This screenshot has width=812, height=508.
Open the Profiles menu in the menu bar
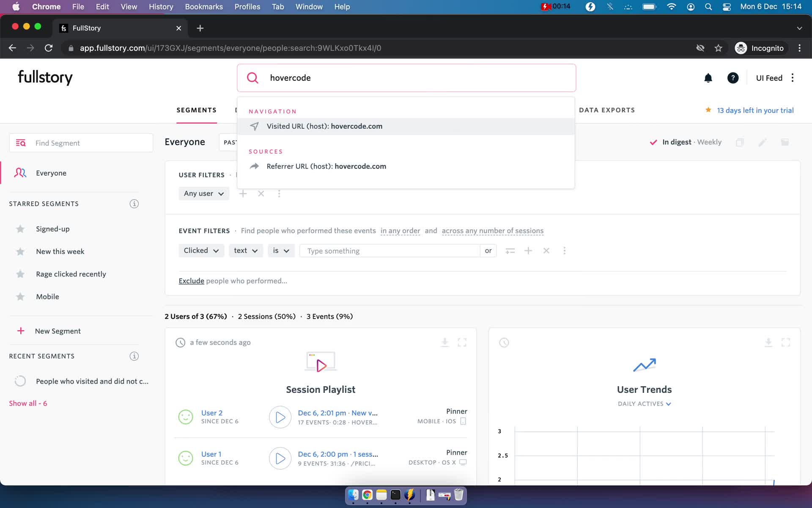(x=247, y=7)
